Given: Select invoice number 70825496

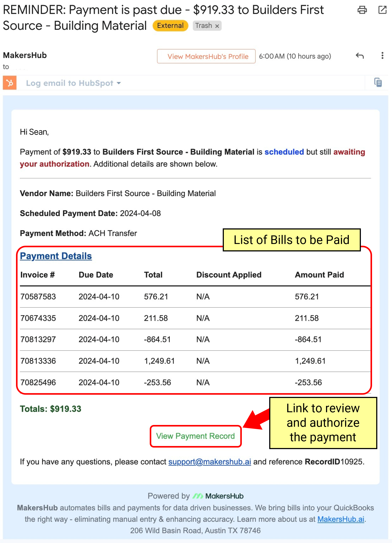Looking at the screenshot, I should 38,383.
